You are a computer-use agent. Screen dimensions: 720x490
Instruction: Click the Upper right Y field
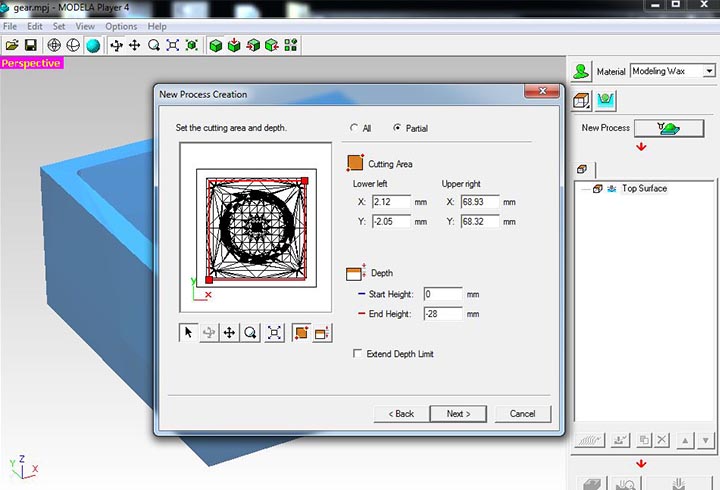480,221
